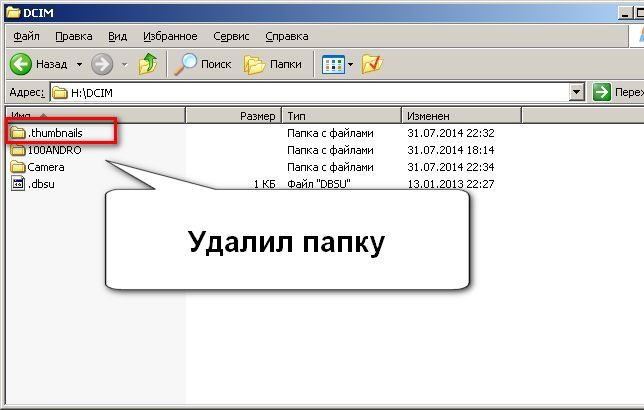The height and width of the screenshot is (410, 644).
Task: Click the folder with checkmark toolbar icon
Action: pos(372,64)
